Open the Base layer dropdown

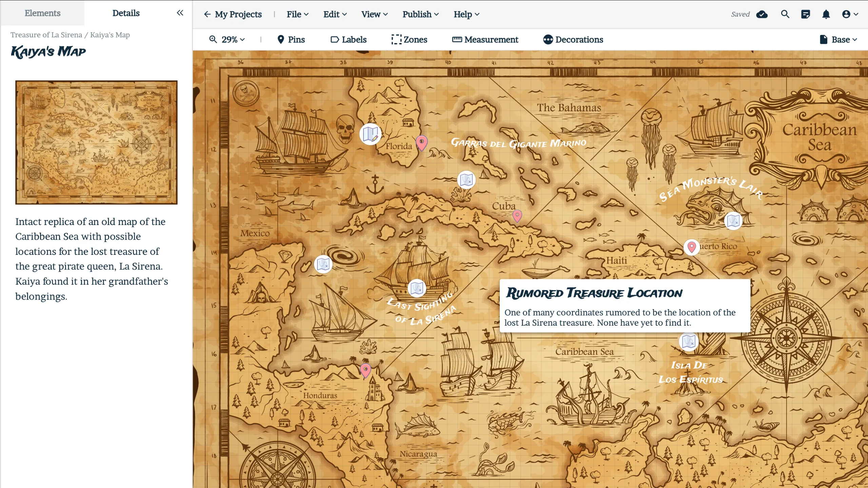click(x=839, y=40)
